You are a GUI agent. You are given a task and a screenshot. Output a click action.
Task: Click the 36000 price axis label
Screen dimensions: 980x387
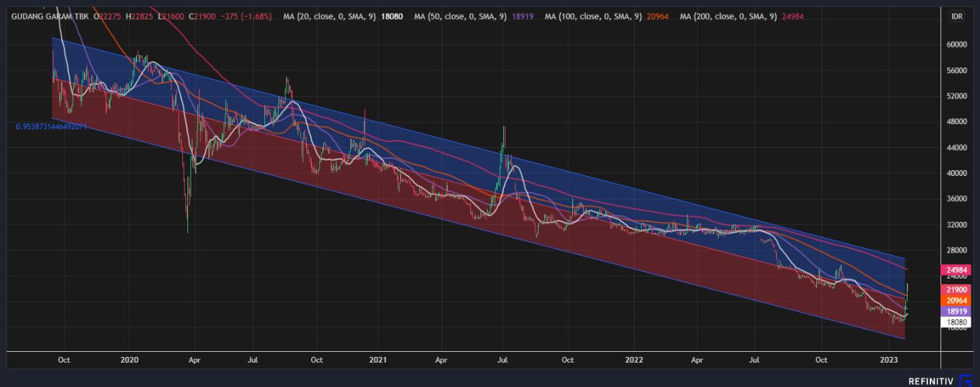(958, 199)
